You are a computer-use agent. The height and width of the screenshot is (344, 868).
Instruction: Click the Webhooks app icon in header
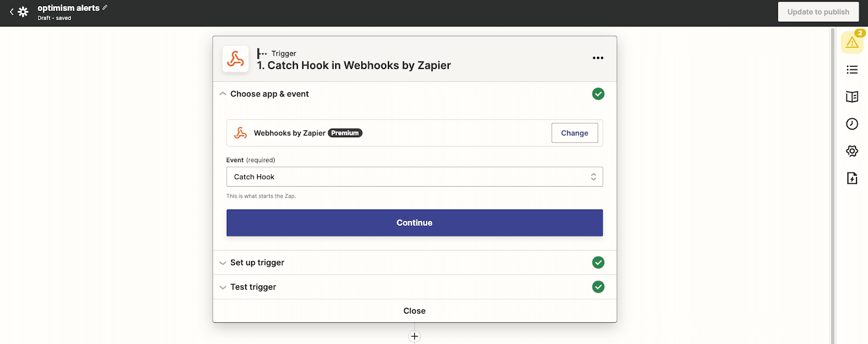tap(235, 59)
